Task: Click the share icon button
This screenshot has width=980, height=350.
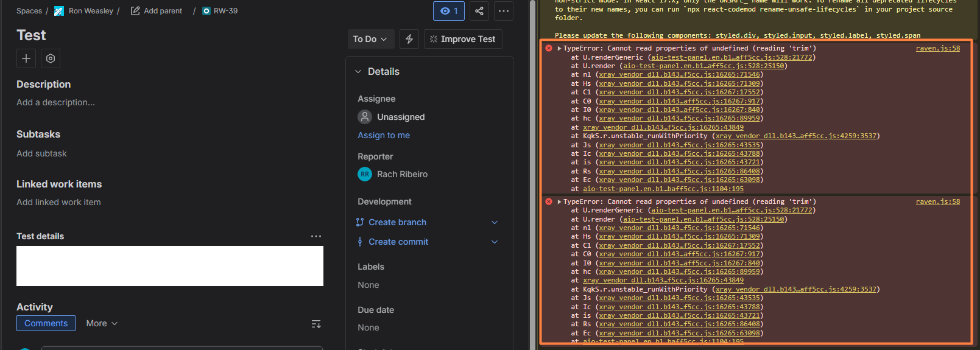Action: pos(479,11)
